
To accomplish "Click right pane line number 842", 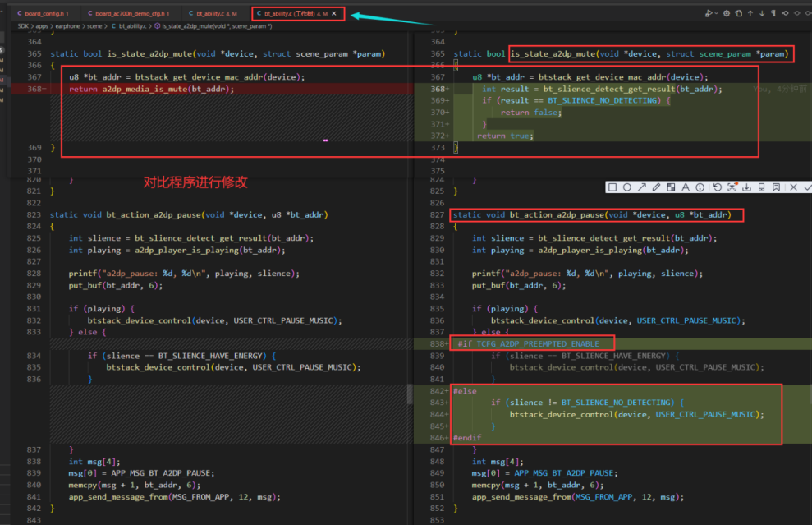I will [x=437, y=391].
